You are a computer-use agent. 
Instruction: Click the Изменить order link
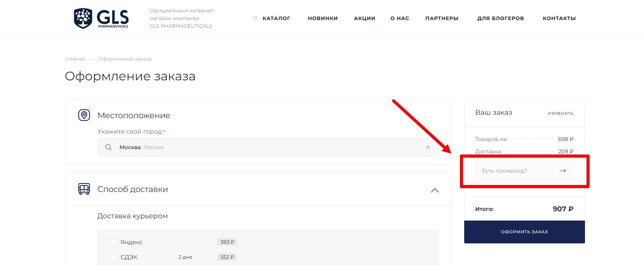(560, 113)
